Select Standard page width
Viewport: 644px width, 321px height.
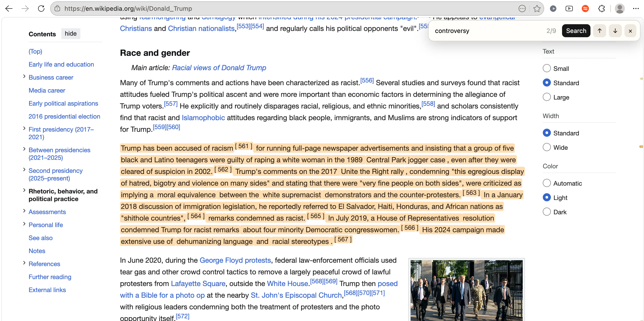(547, 133)
